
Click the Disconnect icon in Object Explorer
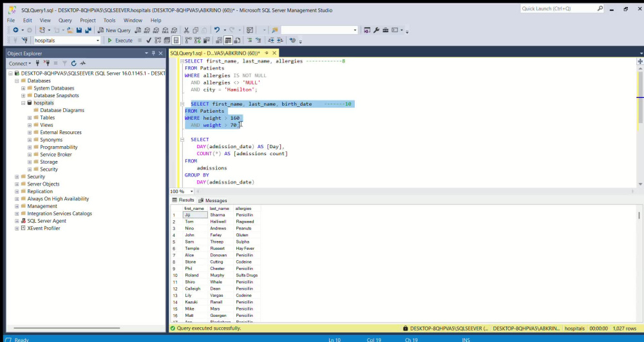pyautogui.click(x=47, y=63)
